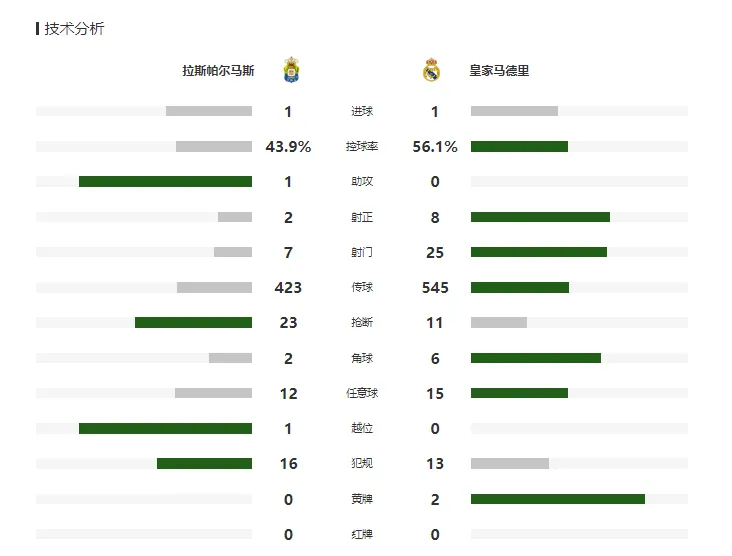This screenshot has height=556, width=732.
Task: Click Real Madrid's green 黄牌 bar
Action: click(558, 499)
